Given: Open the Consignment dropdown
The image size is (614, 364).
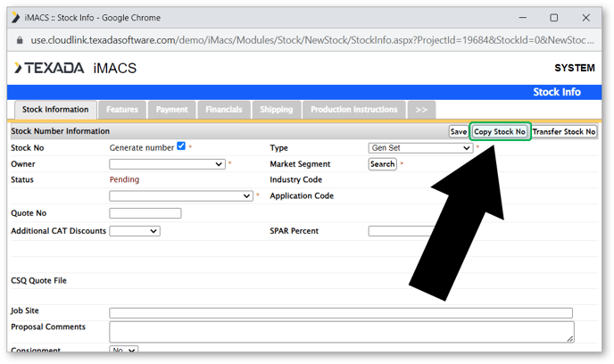Looking at the screenshot, I should (x=124, y=351).
